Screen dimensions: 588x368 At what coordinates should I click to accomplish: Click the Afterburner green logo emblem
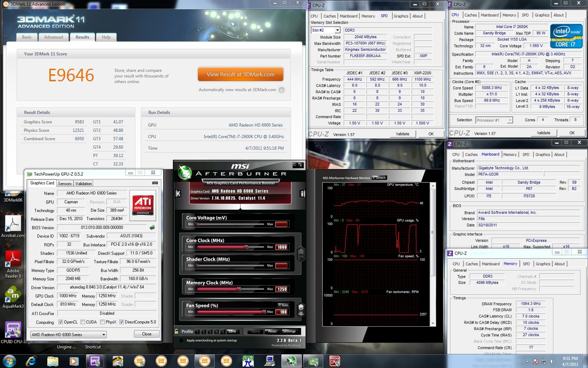184,173
